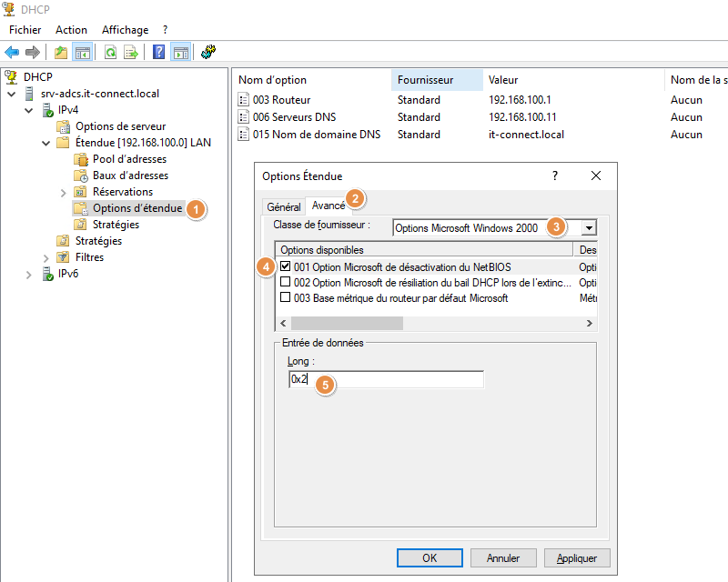
Task: Sort by Nom d'option column header
Action: (313, 80)
